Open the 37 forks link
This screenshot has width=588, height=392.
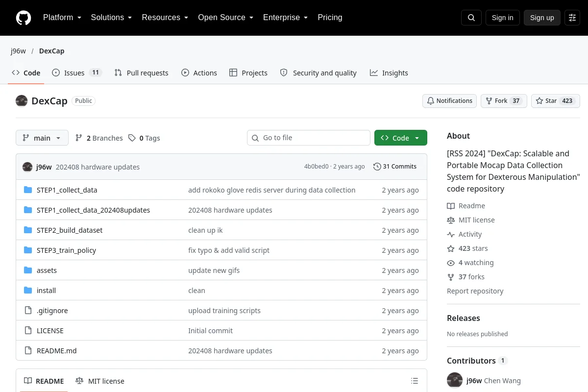465,277
